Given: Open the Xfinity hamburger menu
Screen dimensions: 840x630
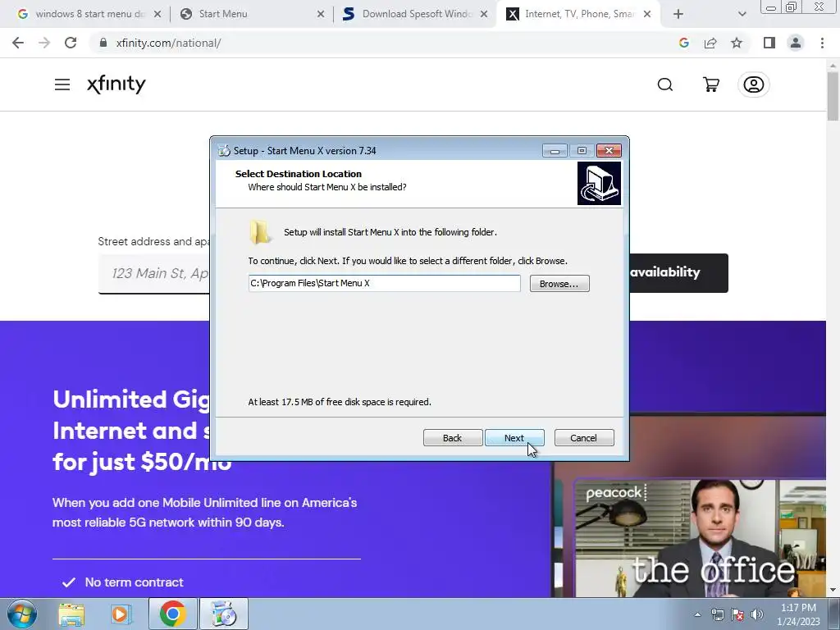Looking at the screenshot, I should pyautogui.click(x=62, y=84).
